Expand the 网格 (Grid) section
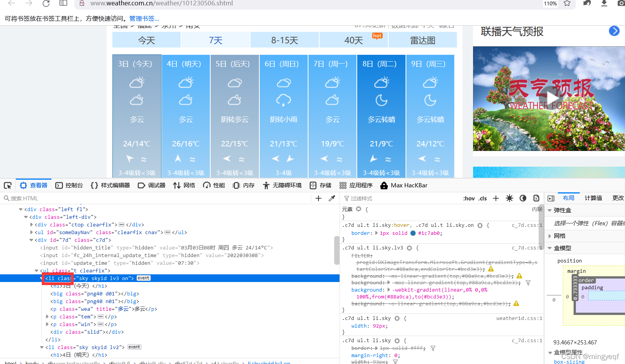Image resolution: width=625 pixels, height=364 pixels. (551, 236)
